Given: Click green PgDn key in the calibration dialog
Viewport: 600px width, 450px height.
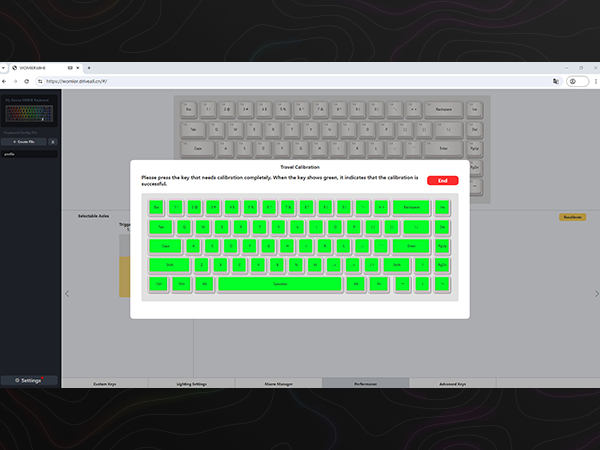Looking at the screenshot, I should [x=442, y=265].
